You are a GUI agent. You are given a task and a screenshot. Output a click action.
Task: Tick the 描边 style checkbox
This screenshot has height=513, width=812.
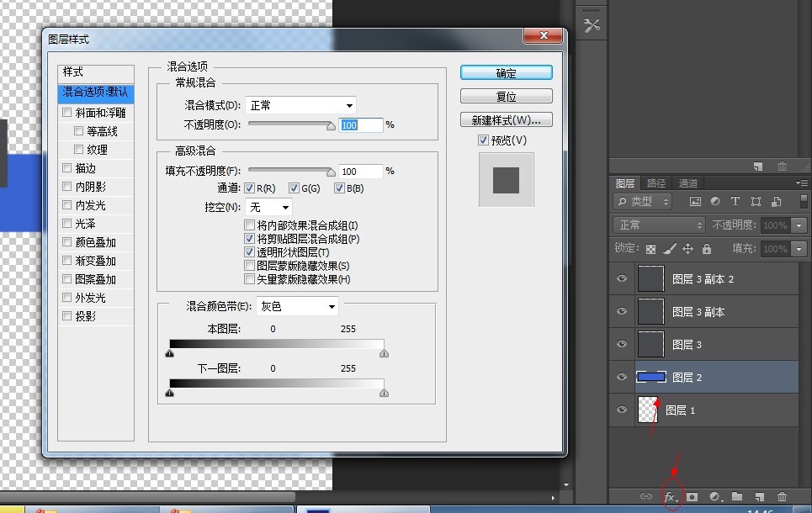(x=66, y=167)
